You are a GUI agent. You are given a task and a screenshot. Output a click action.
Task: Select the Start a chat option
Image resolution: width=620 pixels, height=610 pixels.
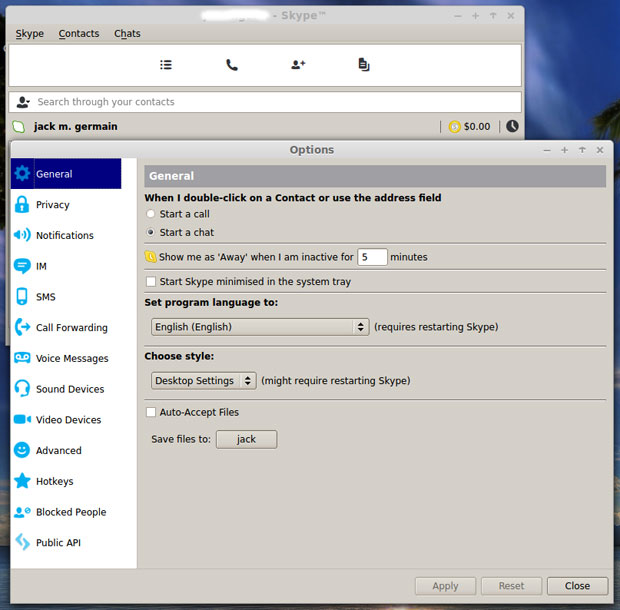pos(150,232)
